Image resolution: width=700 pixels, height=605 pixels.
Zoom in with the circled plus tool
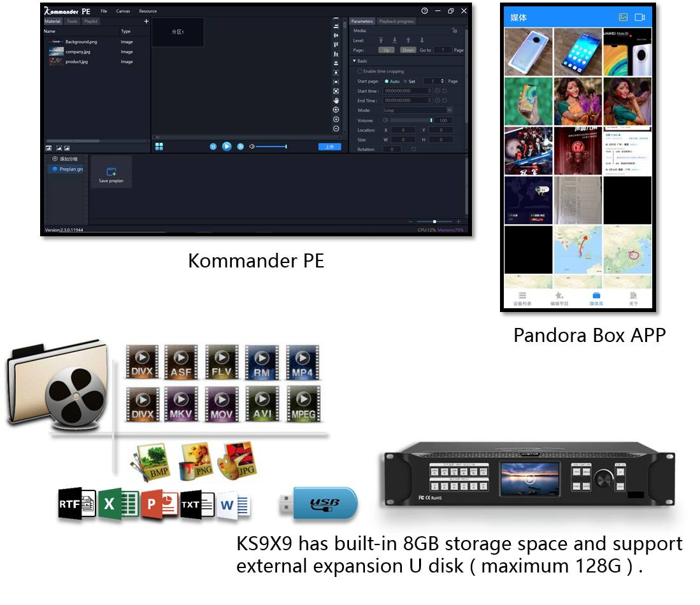pyautogui.click(x=336, y=119)
